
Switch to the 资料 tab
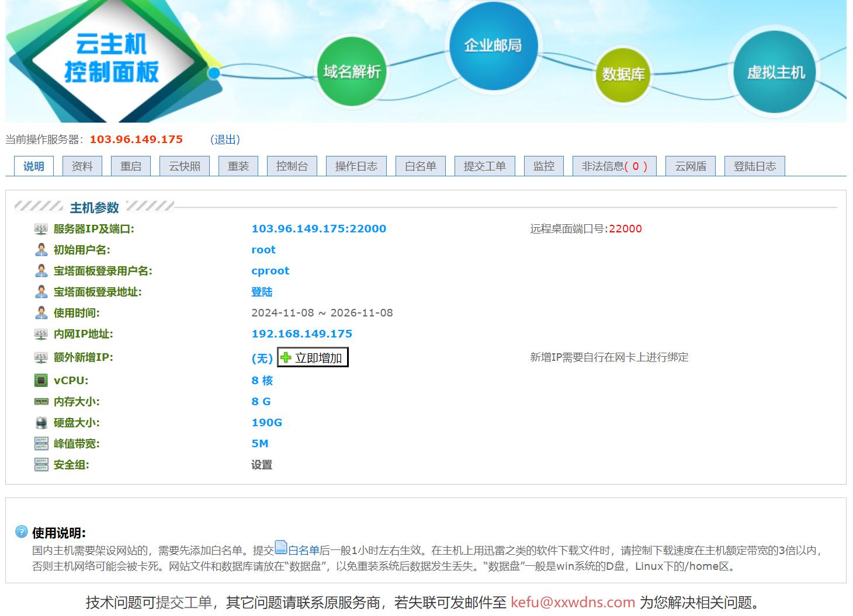[82, 166]
